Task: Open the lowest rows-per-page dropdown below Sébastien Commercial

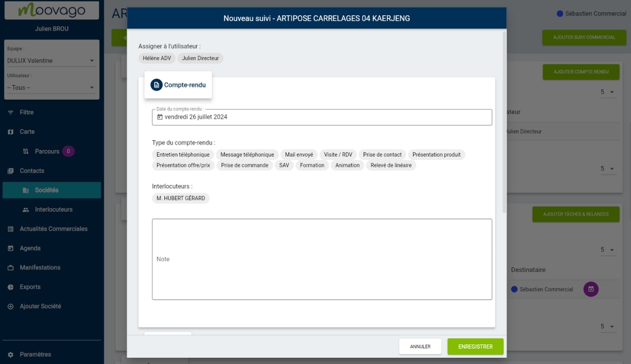Action: [x=608, y=327]
